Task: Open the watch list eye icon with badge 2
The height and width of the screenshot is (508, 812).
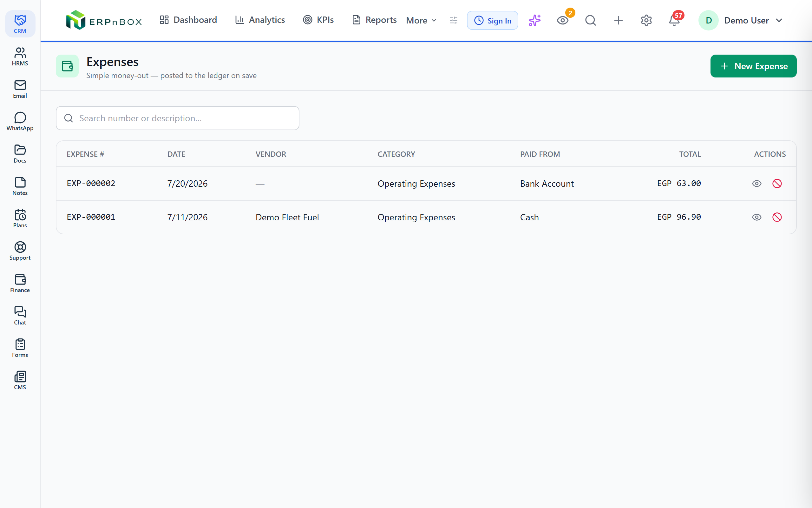Action: coord(563,20)
